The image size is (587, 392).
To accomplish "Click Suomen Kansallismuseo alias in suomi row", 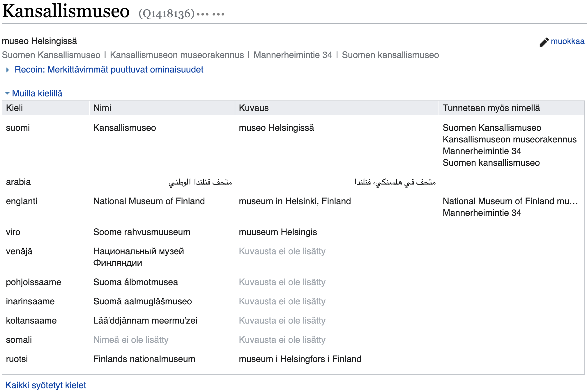I will (x=492, y=128).
